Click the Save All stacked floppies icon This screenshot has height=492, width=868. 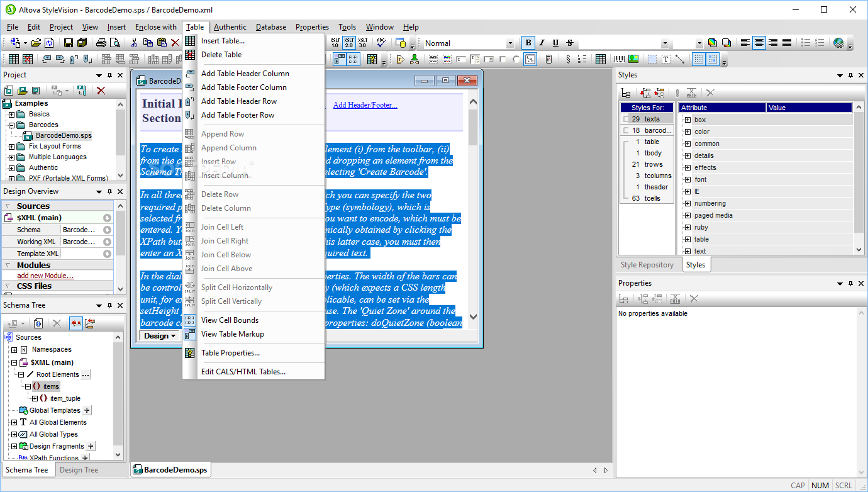tap(82, 43)
